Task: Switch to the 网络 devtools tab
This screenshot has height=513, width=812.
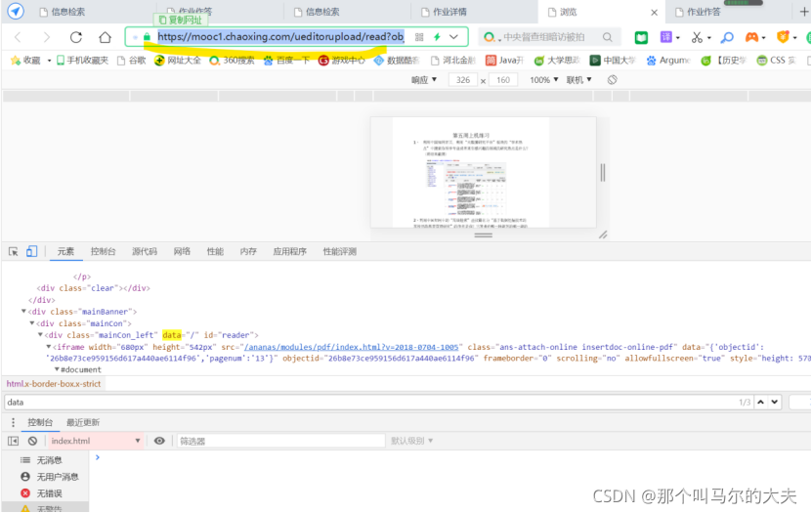Action: tap(182, 251)
